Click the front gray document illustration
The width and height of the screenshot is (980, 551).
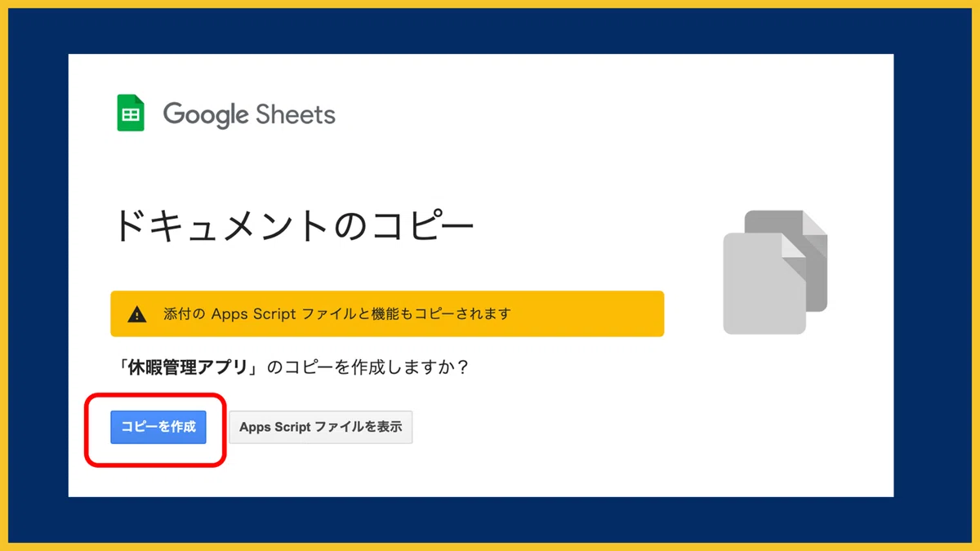764,283
